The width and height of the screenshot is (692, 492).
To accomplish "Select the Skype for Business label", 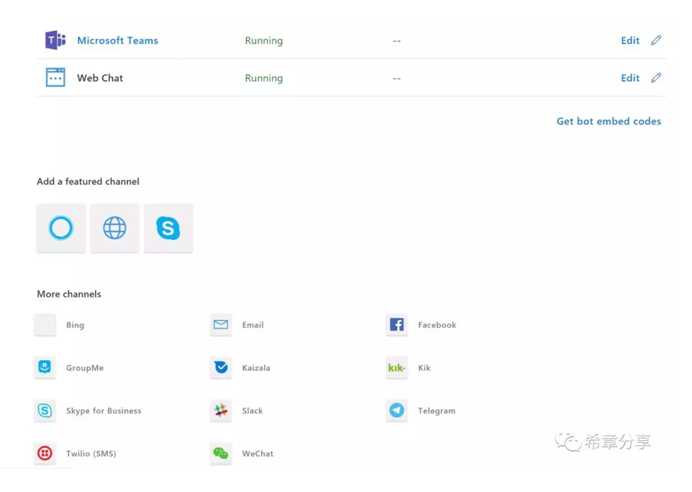I will [104, 411].
